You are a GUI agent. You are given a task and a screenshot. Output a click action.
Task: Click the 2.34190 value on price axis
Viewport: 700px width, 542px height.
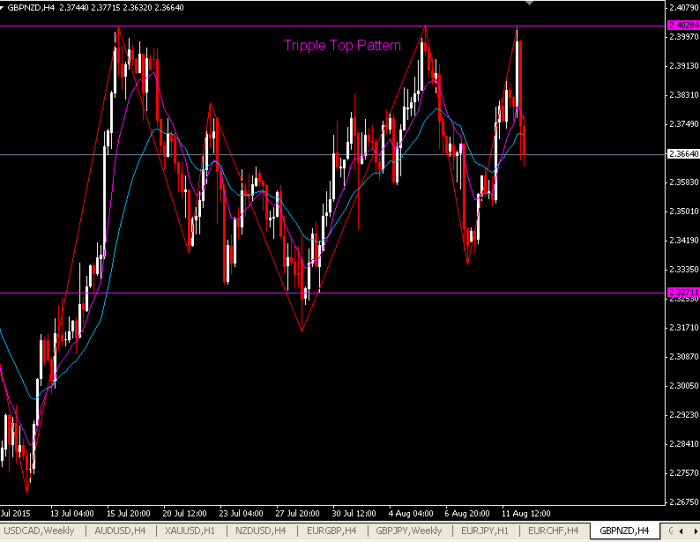(684, 241)
